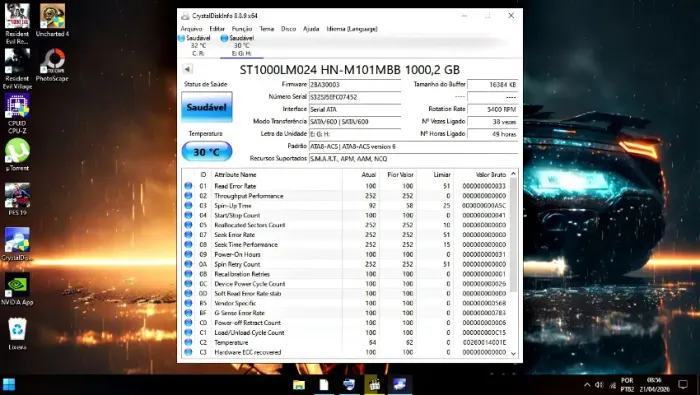Viewport: 700px width, 395px height.
Task: Open the white document taskbar icon
Action: (324, 385)
